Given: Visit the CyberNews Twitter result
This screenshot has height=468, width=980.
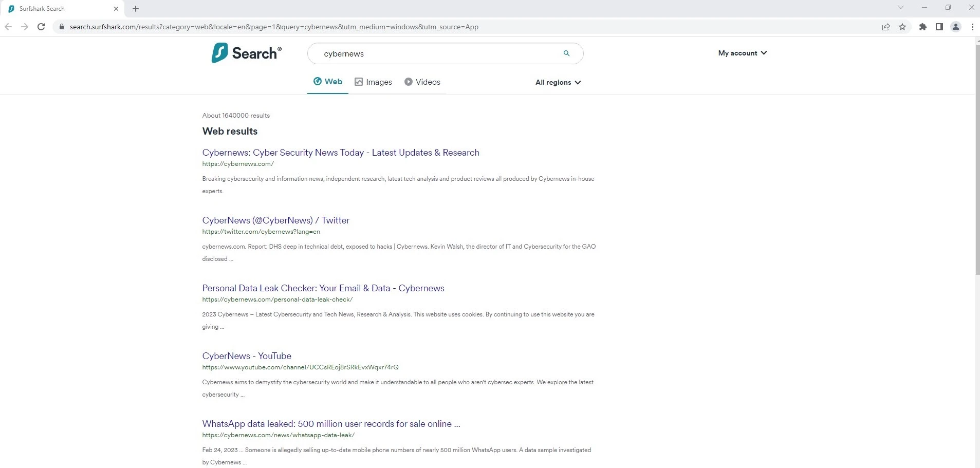Looking at the screenshot, I should point(275,220).
